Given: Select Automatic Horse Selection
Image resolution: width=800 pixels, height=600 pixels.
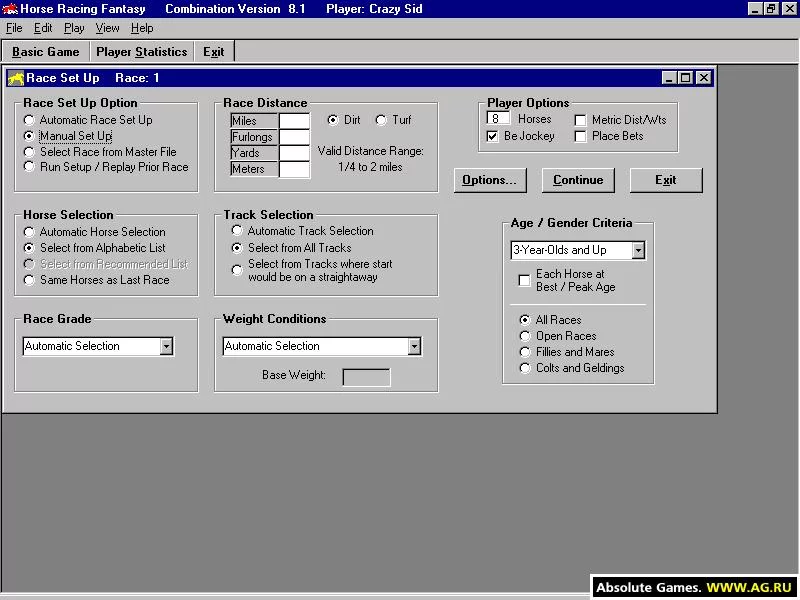Looking at the screenshot, I should (29, 232).
